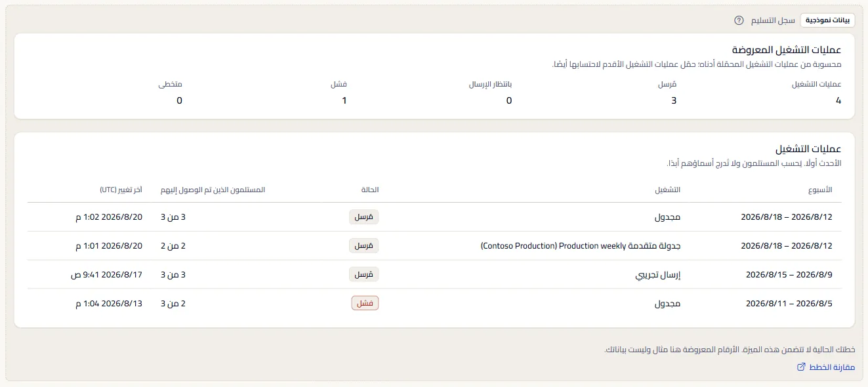Click the مُرسل badge in إرسال تجريبي row
Image resolution: width=868 pixels, height=387 pixels.
(x=363, y=275)
